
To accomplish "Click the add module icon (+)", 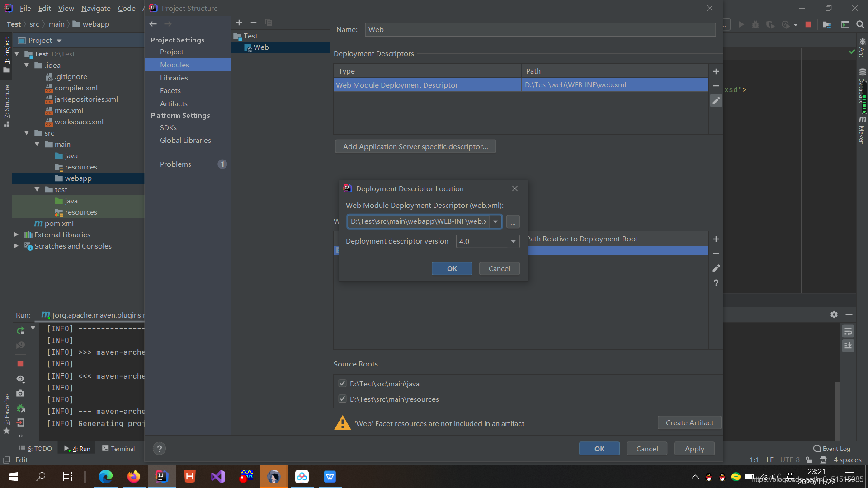I will tap(238, 23).
